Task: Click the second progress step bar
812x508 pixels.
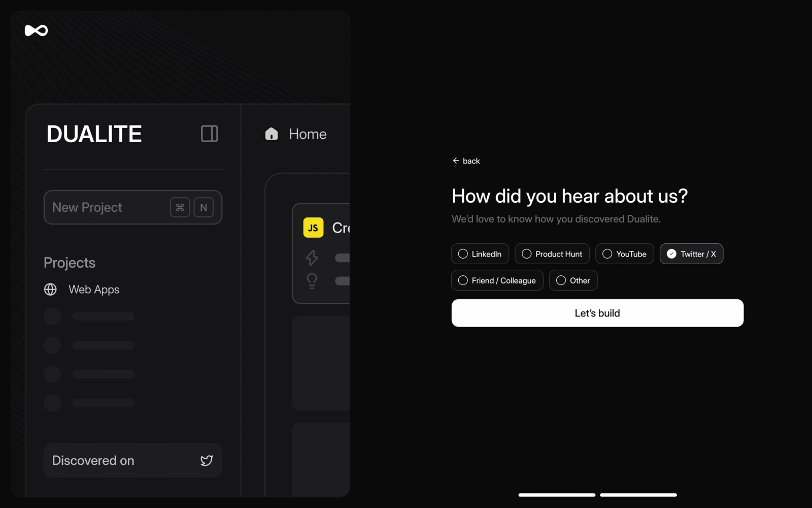Action: coord(638,495)
